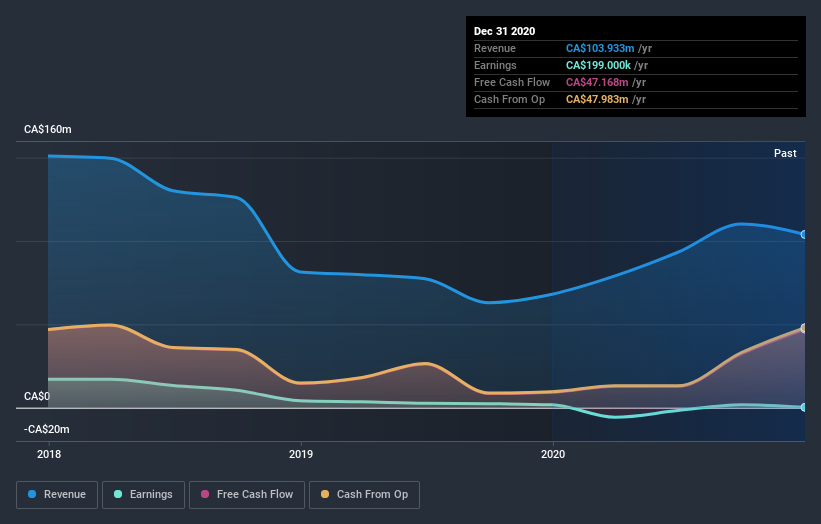Click the -CA$20m y-axis label
821x524 pixels.
tap(47, 429)
